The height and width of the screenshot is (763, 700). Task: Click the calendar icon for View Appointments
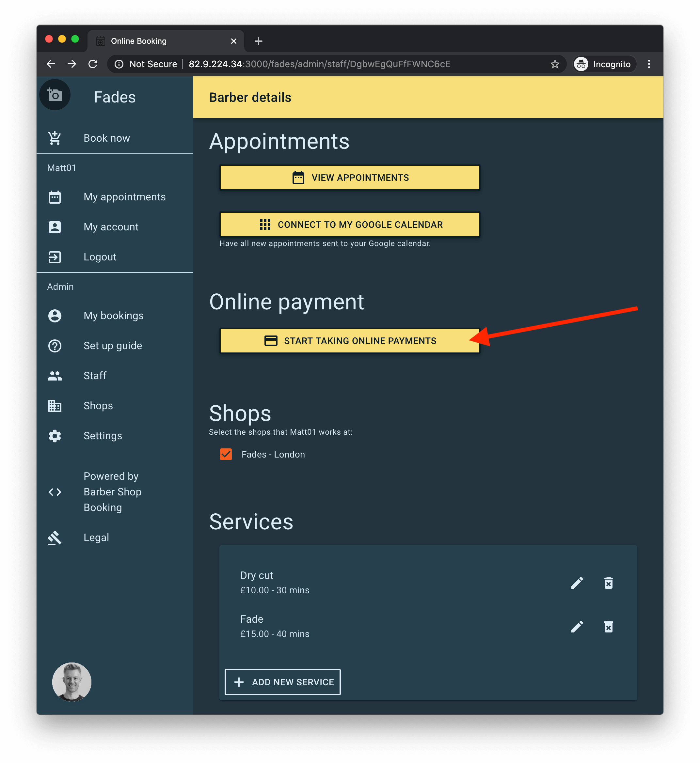click(x=298, y=178)
